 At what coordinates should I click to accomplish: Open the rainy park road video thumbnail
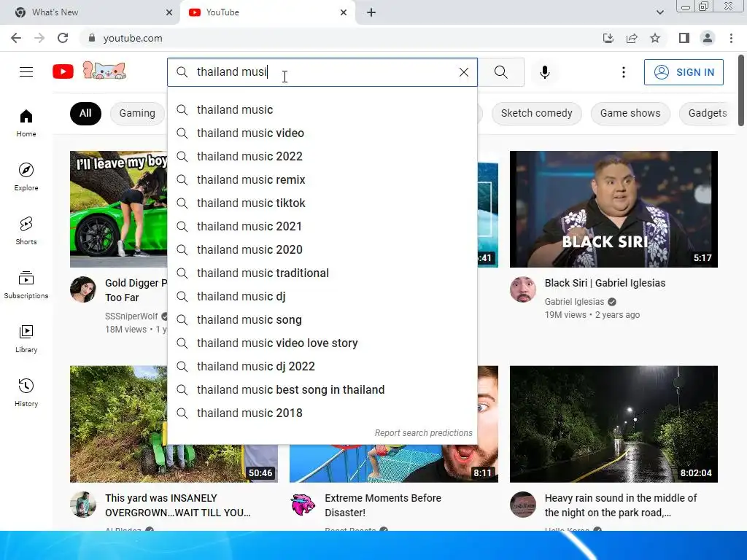pyautogui.click(x=614, y=424)
